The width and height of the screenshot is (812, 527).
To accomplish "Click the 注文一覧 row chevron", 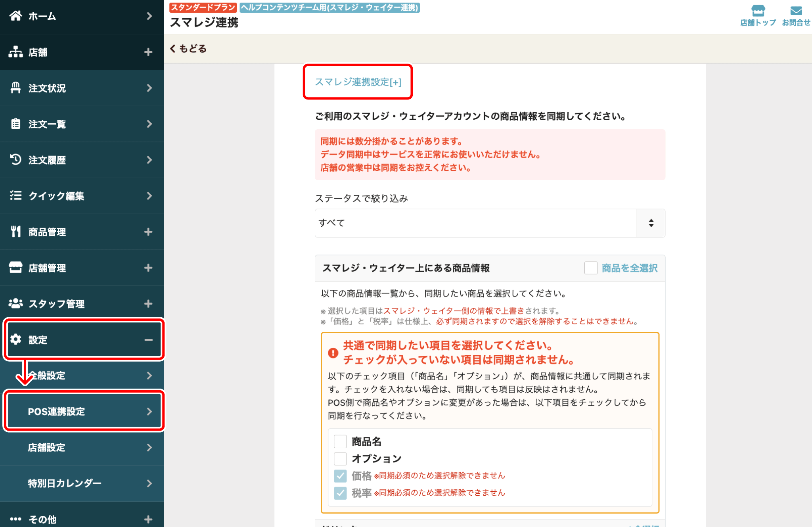I will pos(149,124).
